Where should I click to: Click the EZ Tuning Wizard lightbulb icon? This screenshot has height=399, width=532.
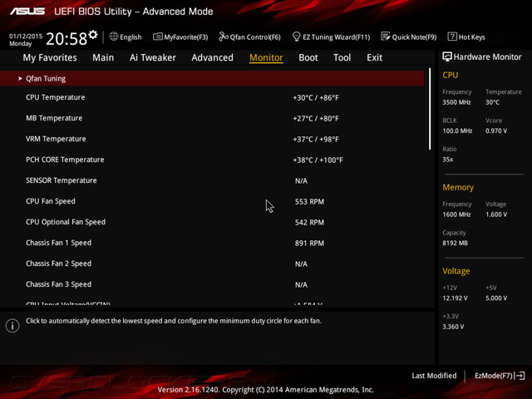(296, 37)
